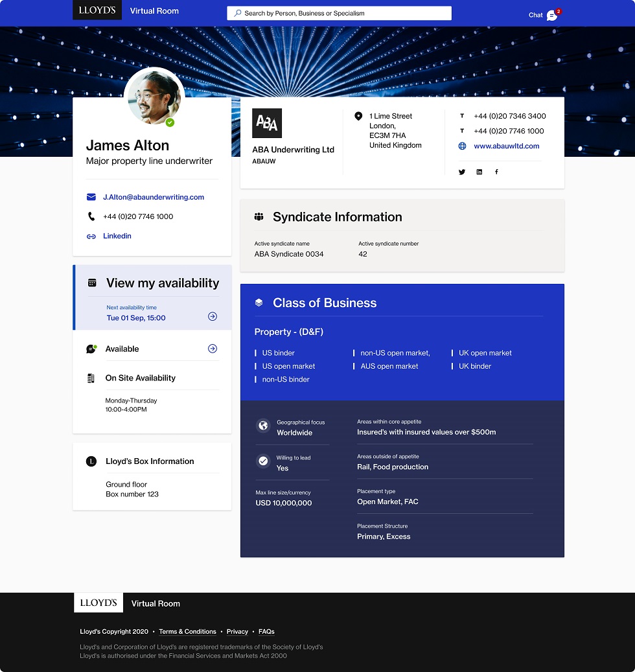This screenshot has width=635, height=672.
Task: Open the Privacy footer link
Action: coord(237,632)
